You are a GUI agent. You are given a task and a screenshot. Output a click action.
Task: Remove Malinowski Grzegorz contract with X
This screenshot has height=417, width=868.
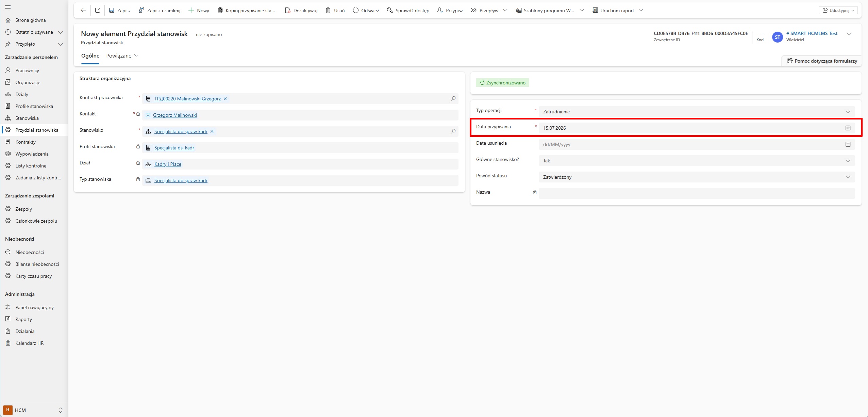(225, 99)
